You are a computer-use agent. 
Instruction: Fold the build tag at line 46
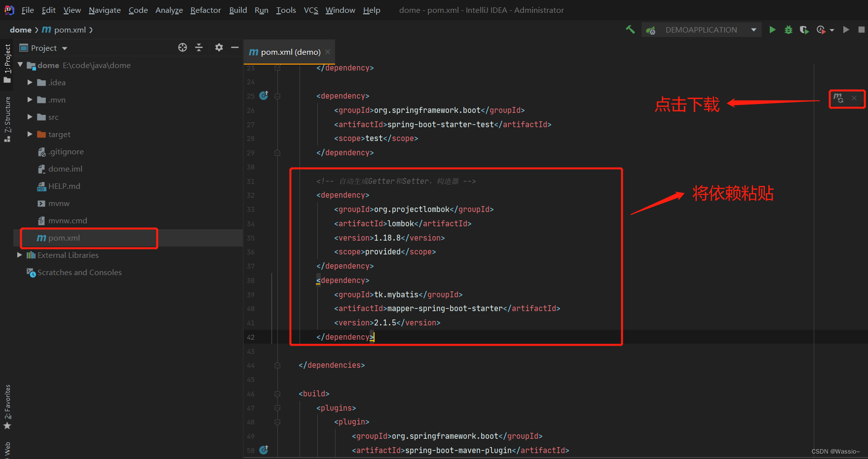277,394
